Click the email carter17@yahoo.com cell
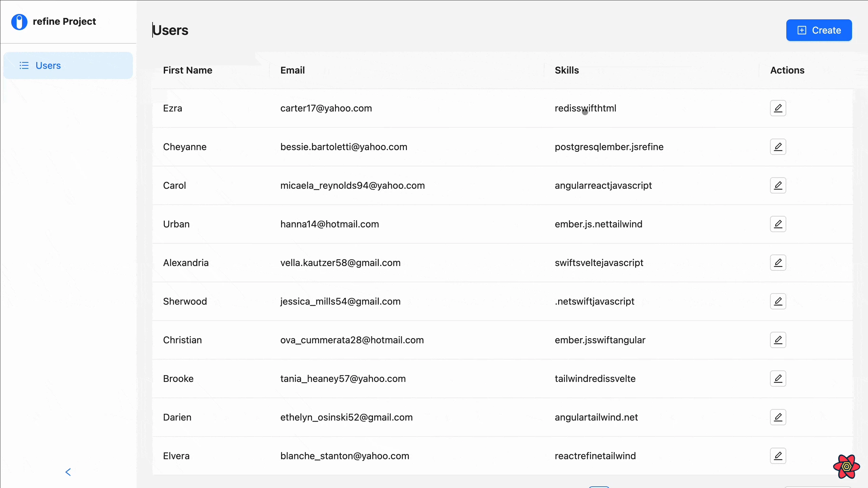Image resolution: width=868 pixels, height=488 pixels. (326, 108)
